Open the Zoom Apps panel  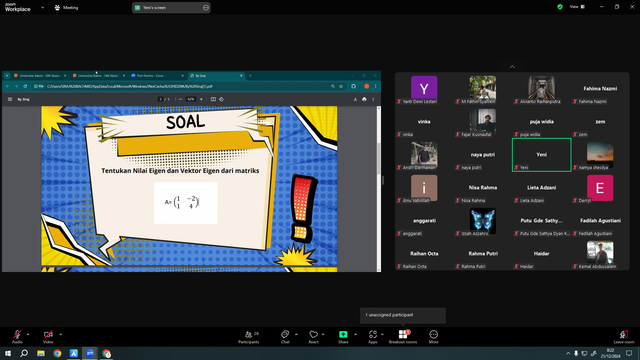point(373,337)
